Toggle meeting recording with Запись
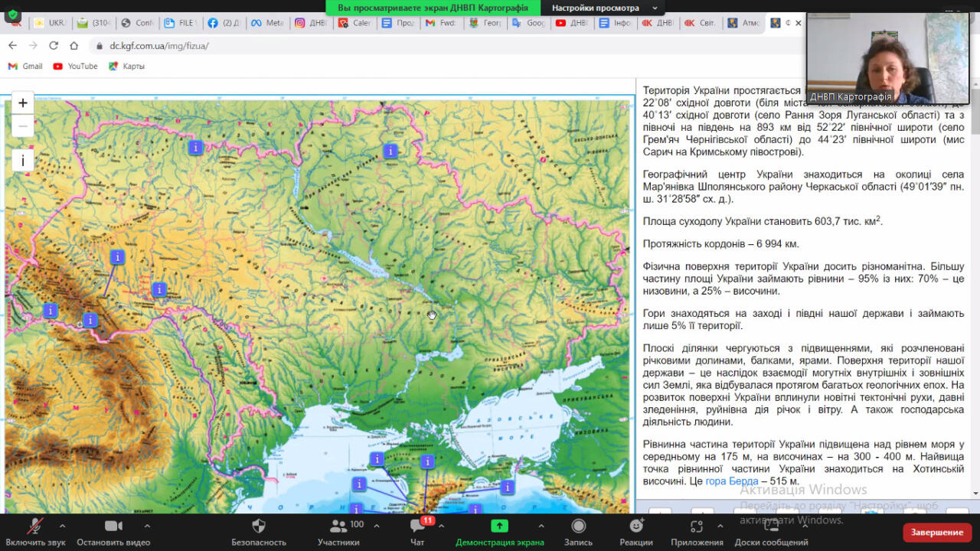This screenshot has width=980, height=551. coord(578,533)
